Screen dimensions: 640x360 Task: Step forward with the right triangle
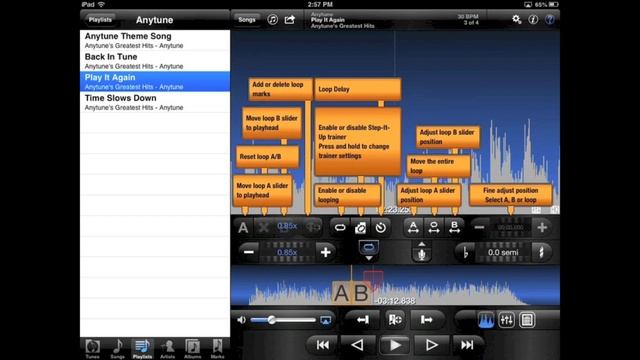[x=431, y=345]
